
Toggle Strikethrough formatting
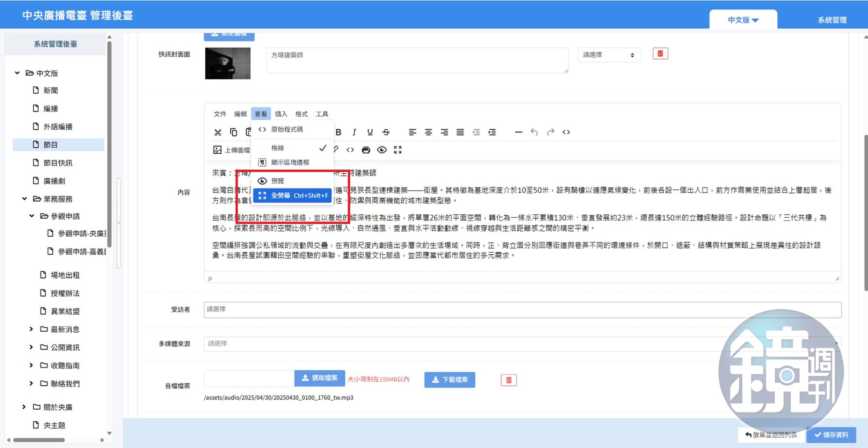click(386, 132)
